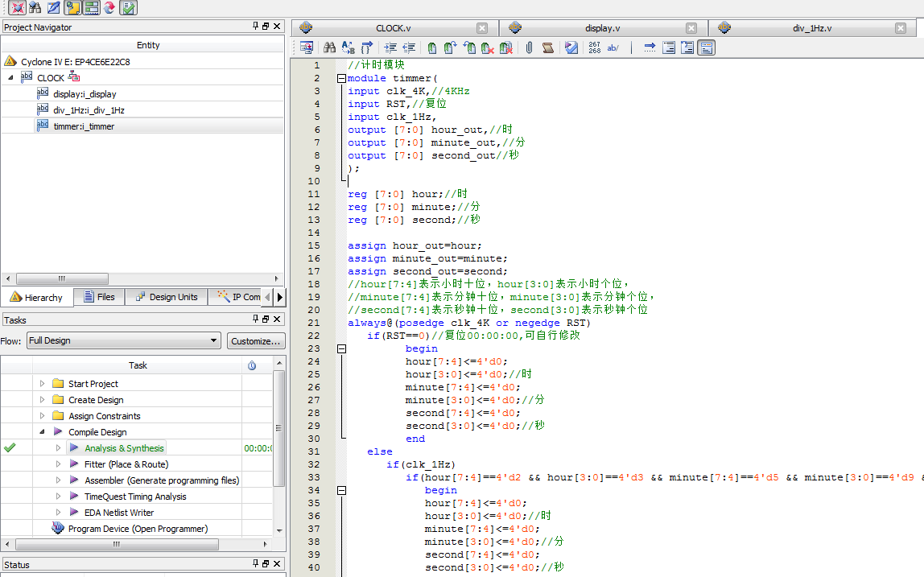Expand EDA Netlist Writer task
The image size is (924, 577).
(58, 512)
